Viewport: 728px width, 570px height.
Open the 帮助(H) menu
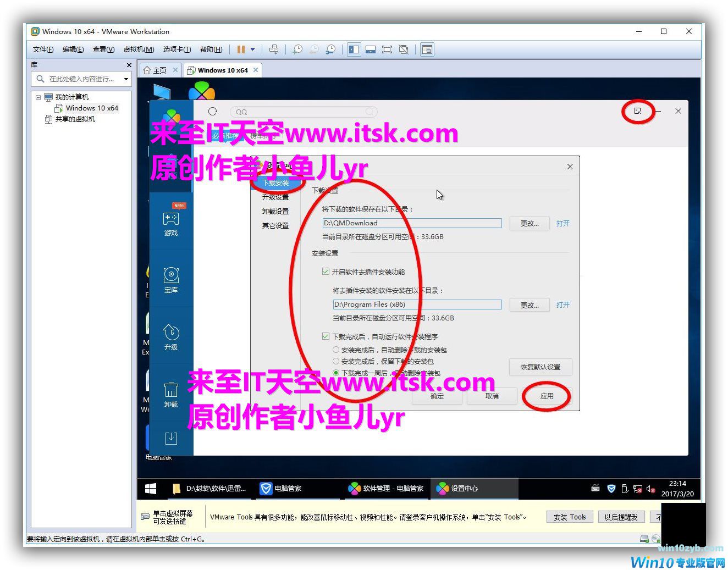click(x=211, y=49)
